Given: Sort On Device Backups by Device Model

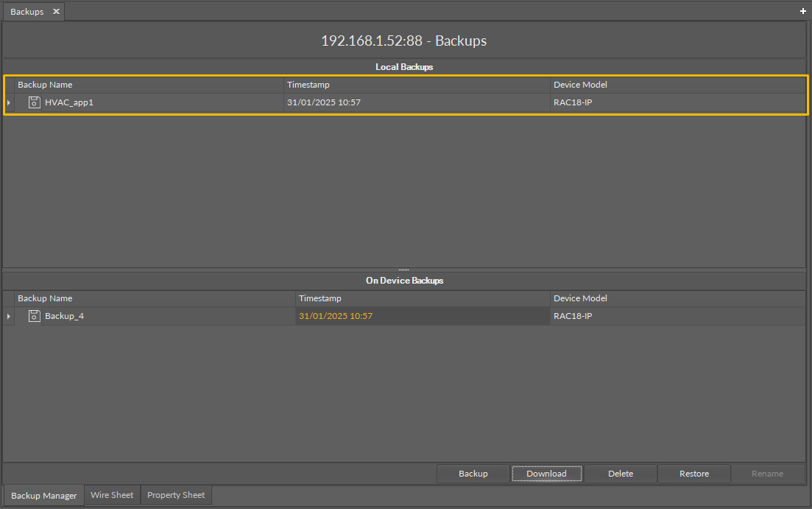Looking at the screenshot, I should [580, 298].
